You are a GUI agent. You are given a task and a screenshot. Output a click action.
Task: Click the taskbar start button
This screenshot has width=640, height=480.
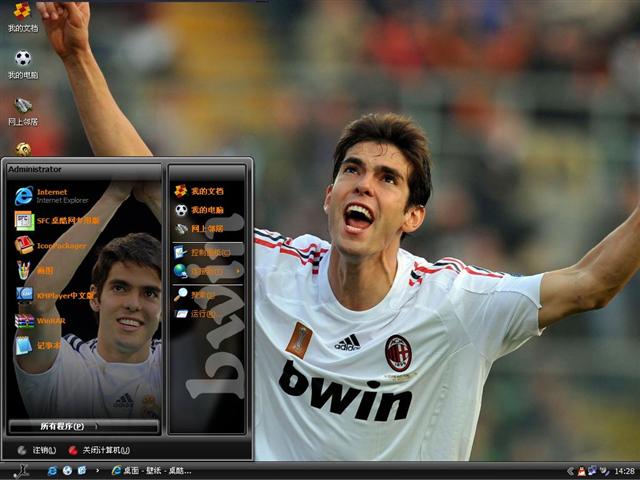tap(20, 471)
